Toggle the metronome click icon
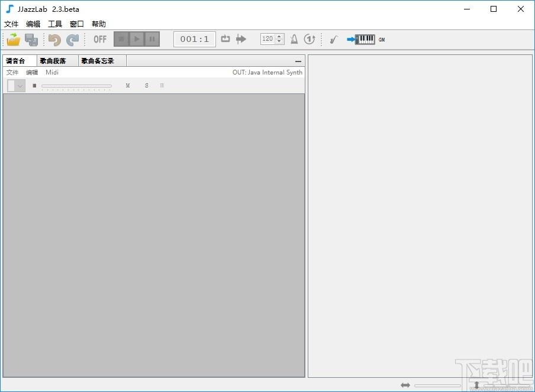Viewport: 535px width, 392px height. (294, 39)
